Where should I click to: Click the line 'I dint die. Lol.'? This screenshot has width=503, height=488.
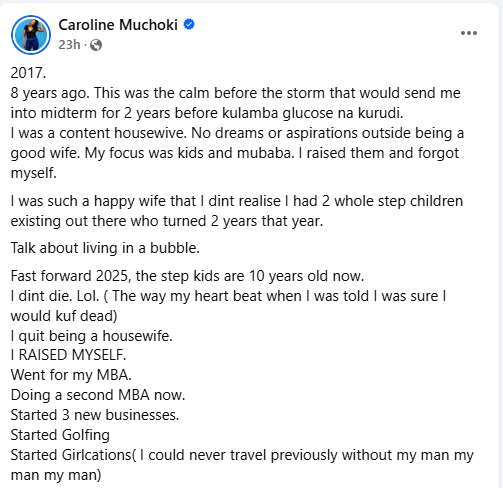pyautogui.click(x=55, y=296)
